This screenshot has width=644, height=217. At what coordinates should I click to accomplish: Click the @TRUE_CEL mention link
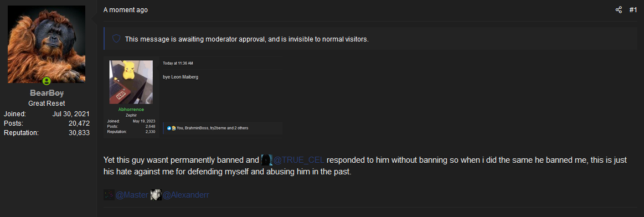point(298,159)
